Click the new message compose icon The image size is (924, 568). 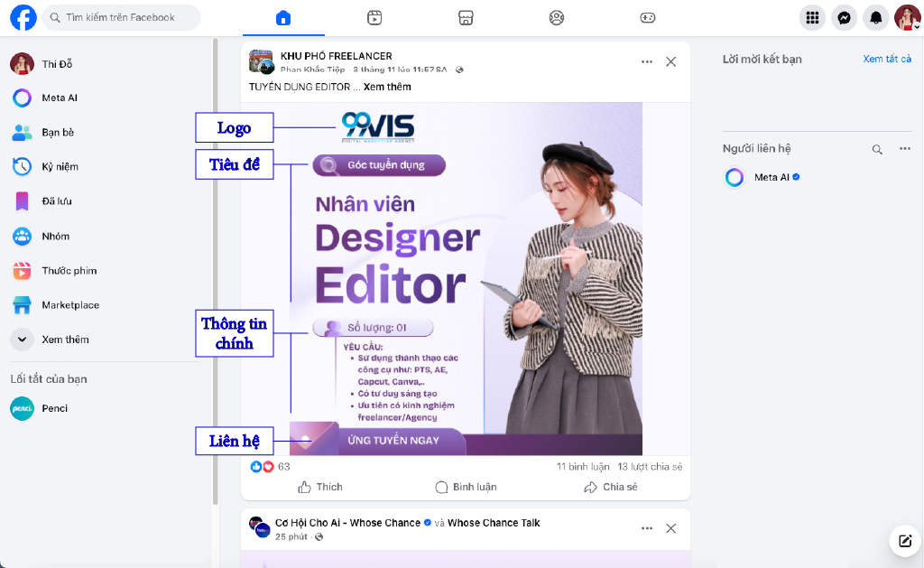point(904,540)
